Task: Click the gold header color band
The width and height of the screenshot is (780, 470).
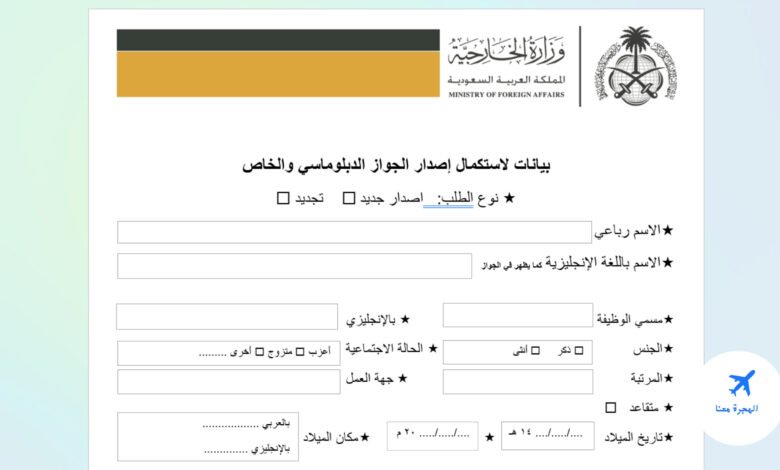Action: coord(278,74)
